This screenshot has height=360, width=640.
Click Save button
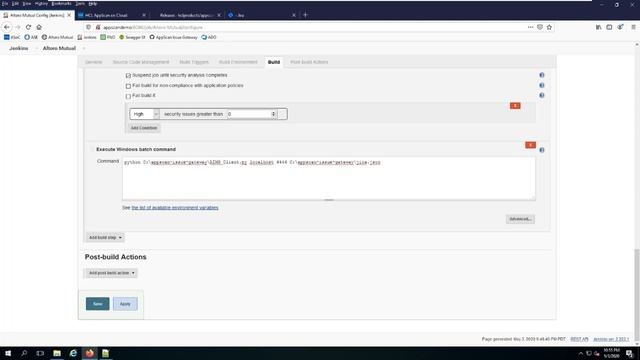98,304
